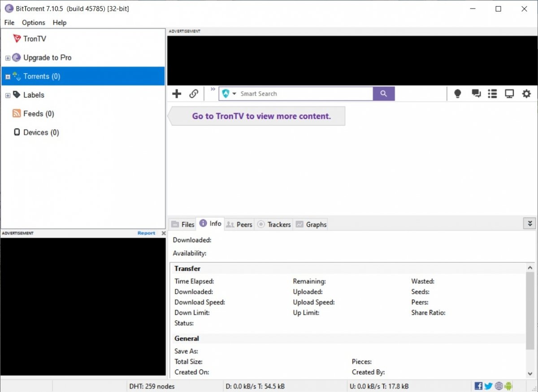
Task: Click the info pane scrollbar up arrow
Action: pyautogui.click(x=530, y=268)
